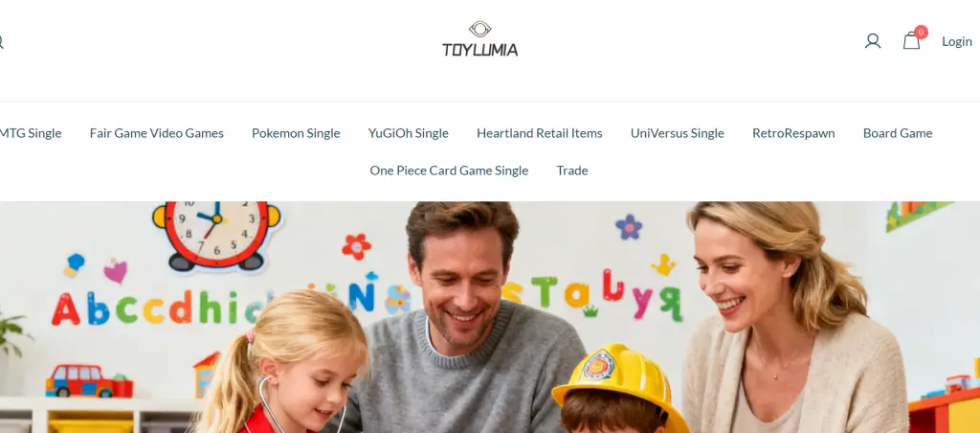Image resolution: width=980 pixels, height=433 pixels.
Task: Click the search magnifier icon
Action: (1, 42)
